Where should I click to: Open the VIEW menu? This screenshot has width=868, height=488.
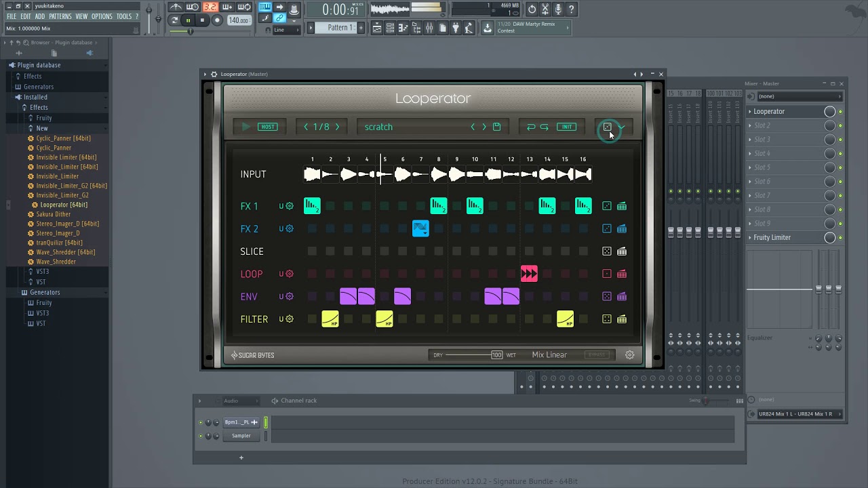point(81,16)
